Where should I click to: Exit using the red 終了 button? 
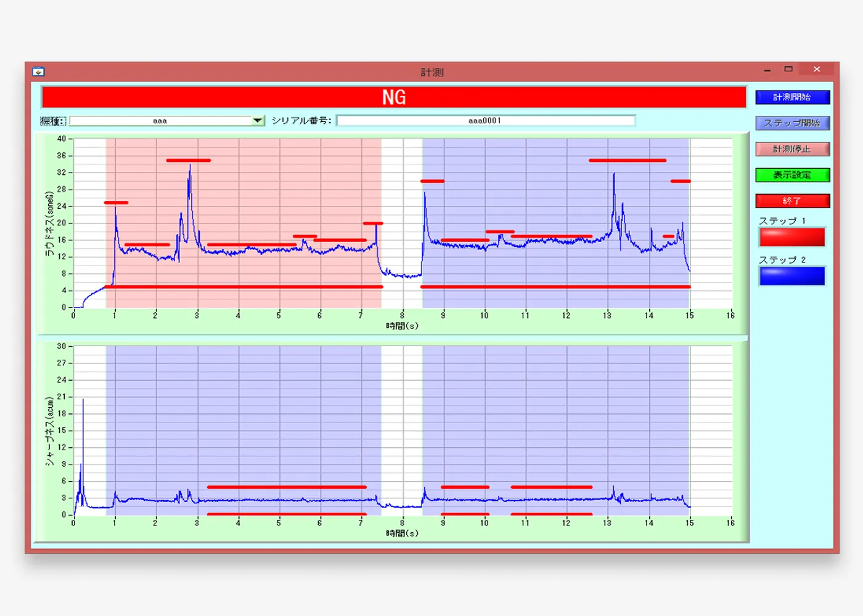click(x=792, y=201)
